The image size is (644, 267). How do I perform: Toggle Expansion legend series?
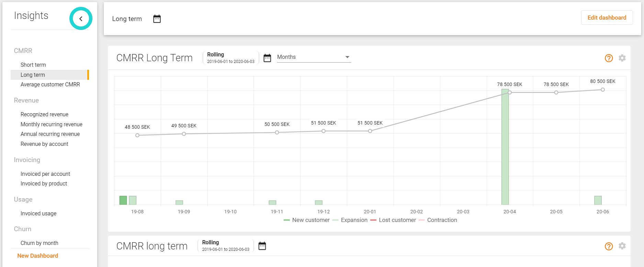pos(350,220)
